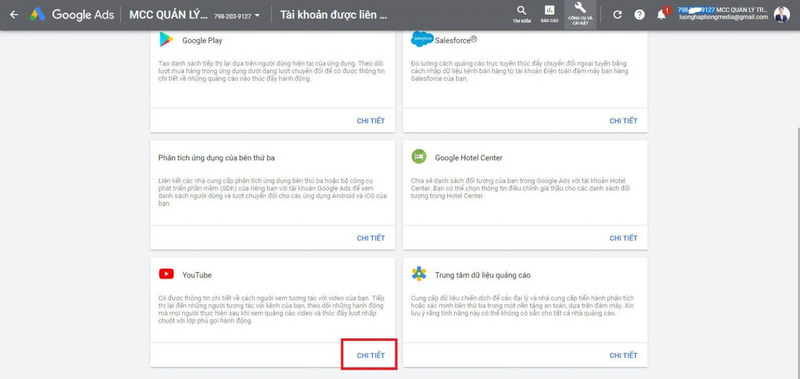Screen dimensions: 800x379
Task: Go back using the back arrow
Action: click(x=14, y=15)
